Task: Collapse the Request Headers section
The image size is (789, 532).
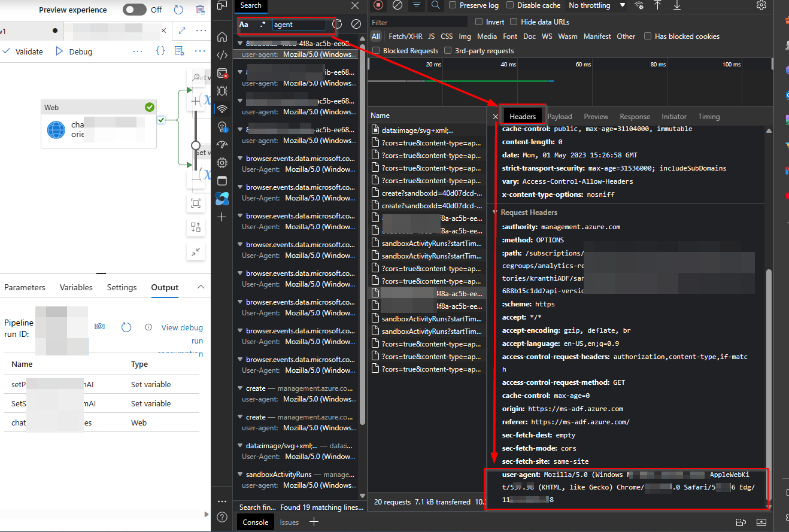Action: point(495,212)
